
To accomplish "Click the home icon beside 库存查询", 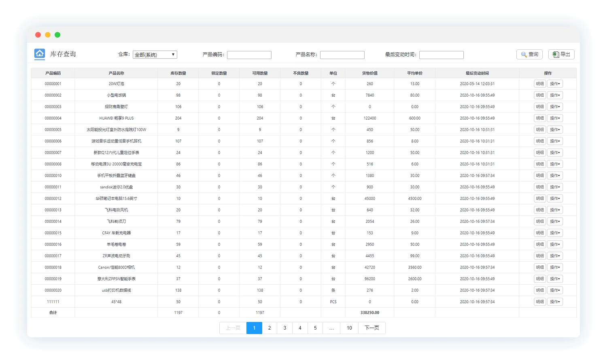I will pyautogui.click(x=40, y=54).
